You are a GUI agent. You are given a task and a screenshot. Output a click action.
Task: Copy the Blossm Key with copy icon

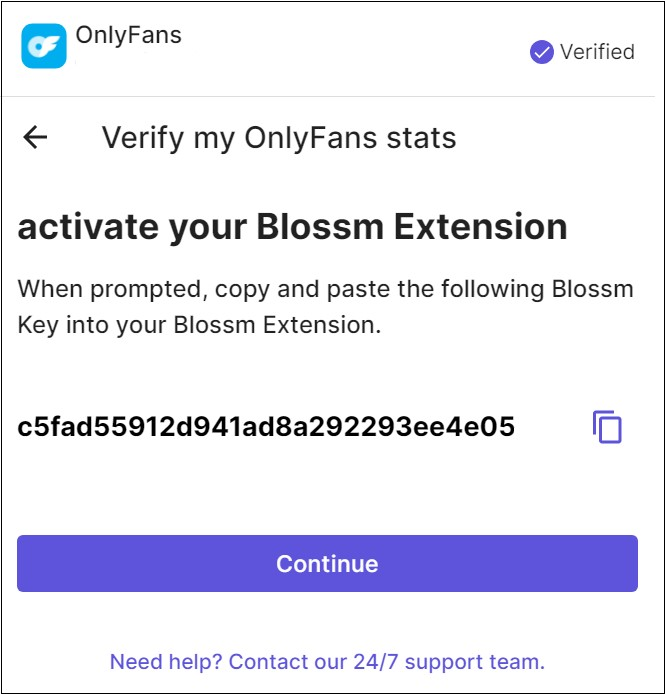point(607,427)
